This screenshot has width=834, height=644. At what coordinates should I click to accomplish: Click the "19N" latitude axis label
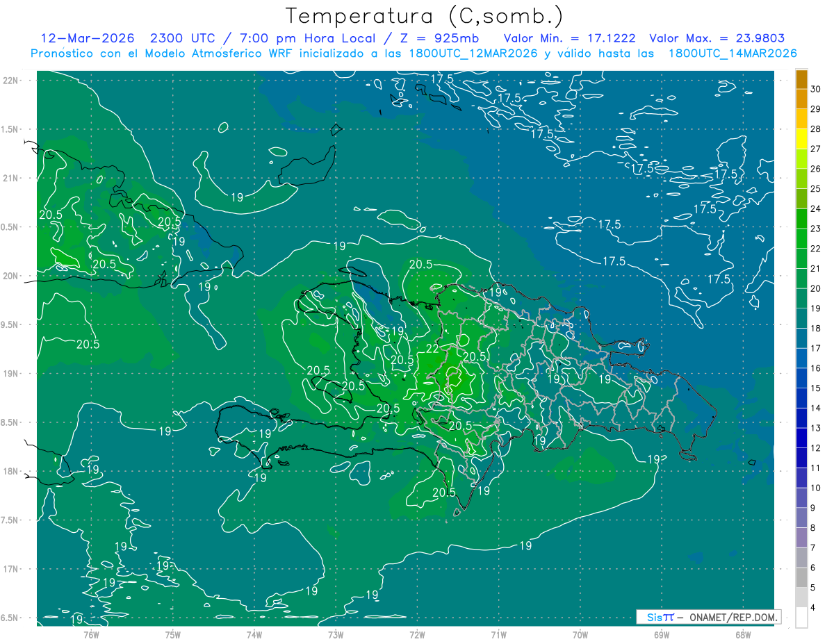(x=11, y=373)
